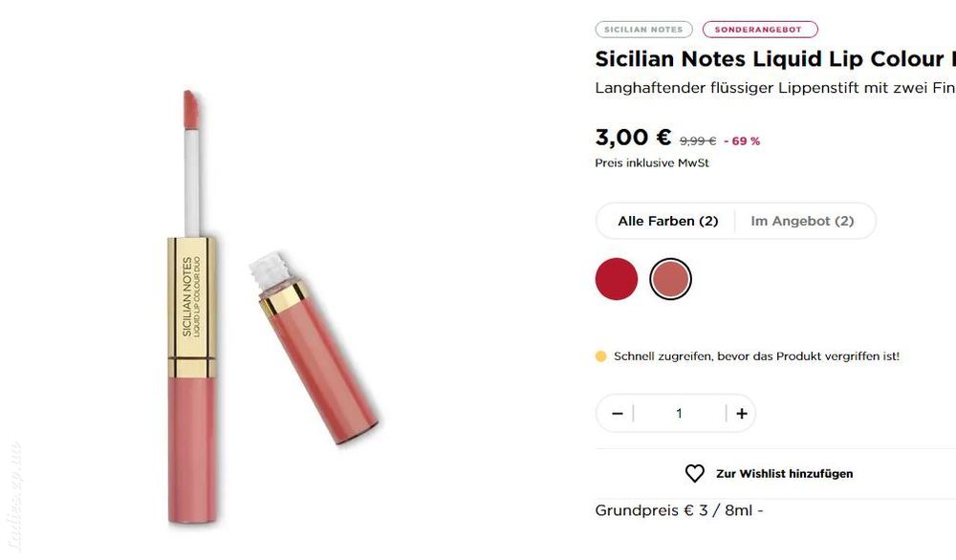Click the Sicilian Notes Liquid Lip Colour title
956x560 pixels.
775,59
